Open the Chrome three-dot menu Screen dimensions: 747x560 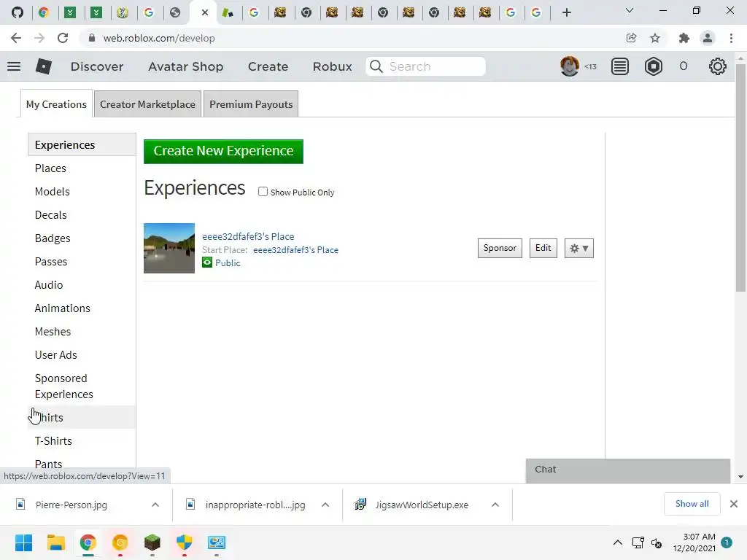coord(731,38)
